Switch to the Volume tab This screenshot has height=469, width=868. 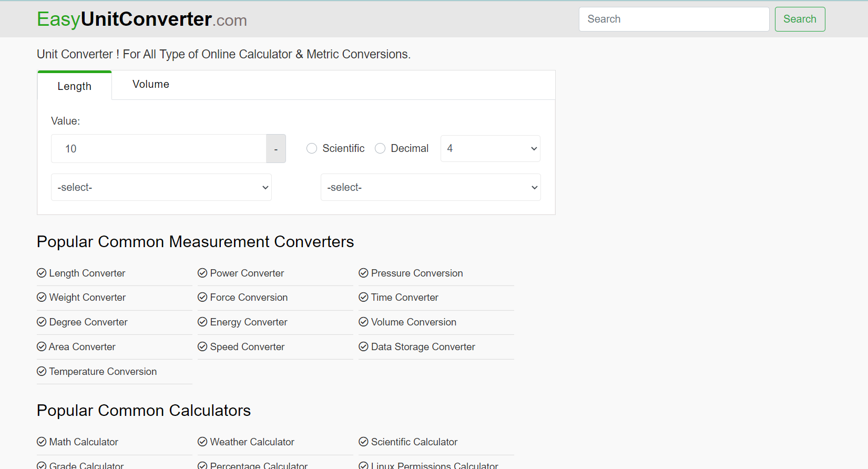[x=151, y=84]
